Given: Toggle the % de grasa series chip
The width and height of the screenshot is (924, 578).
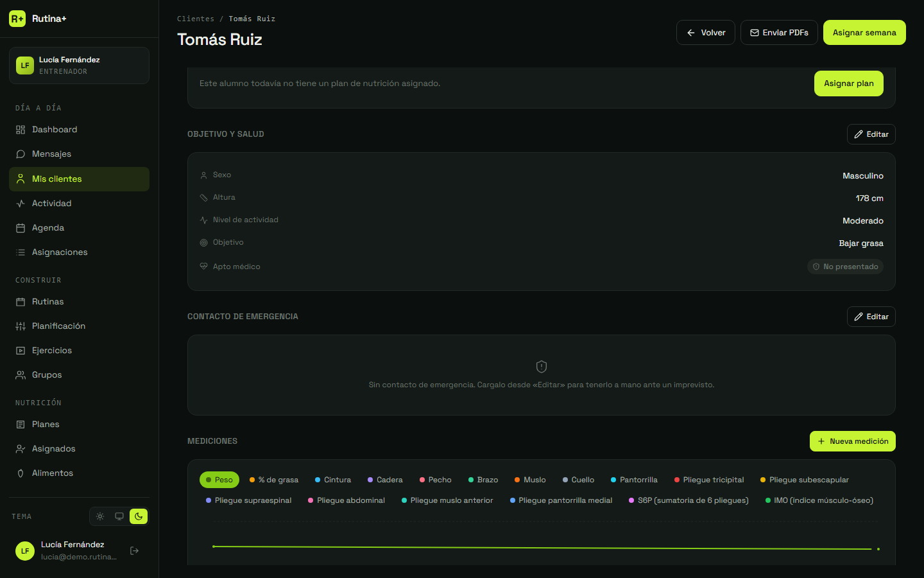Looking at the screenshot, I should coord(274,480).
